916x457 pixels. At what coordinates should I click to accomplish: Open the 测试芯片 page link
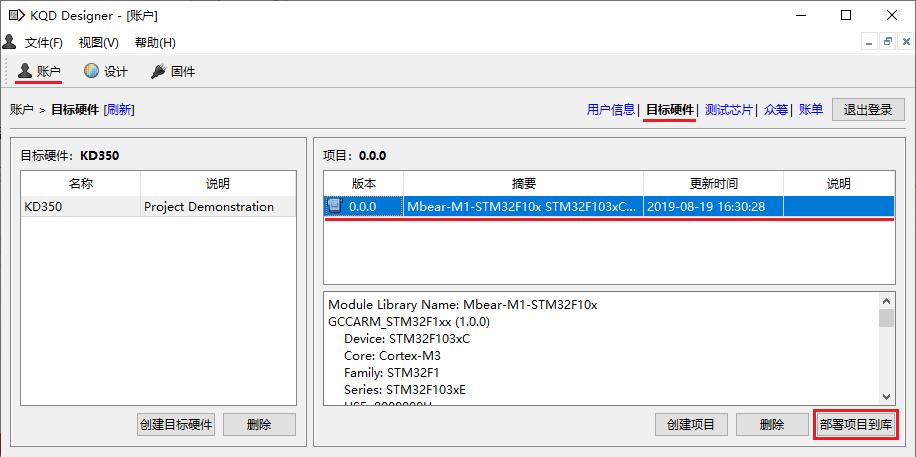[x=728, y=109]
